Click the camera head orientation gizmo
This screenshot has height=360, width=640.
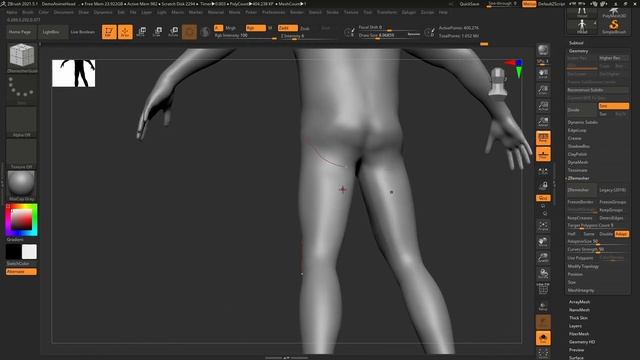(x=498, y=82)
